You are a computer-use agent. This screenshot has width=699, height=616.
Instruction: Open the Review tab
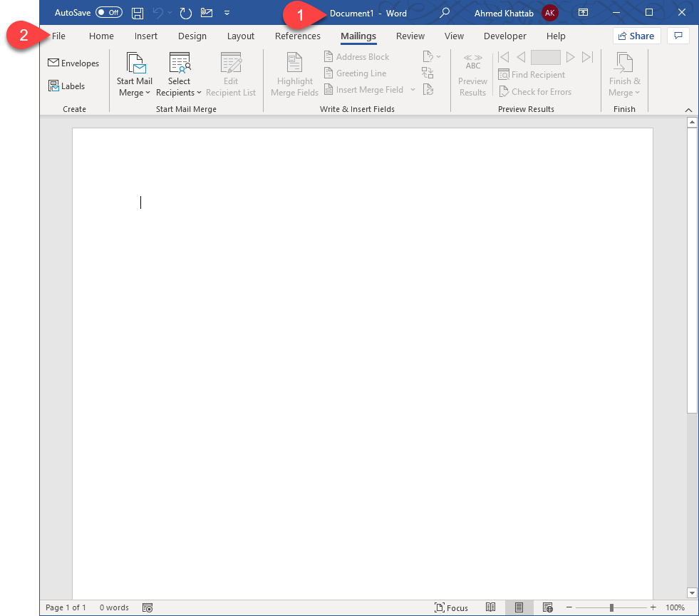tap(410, 36)
